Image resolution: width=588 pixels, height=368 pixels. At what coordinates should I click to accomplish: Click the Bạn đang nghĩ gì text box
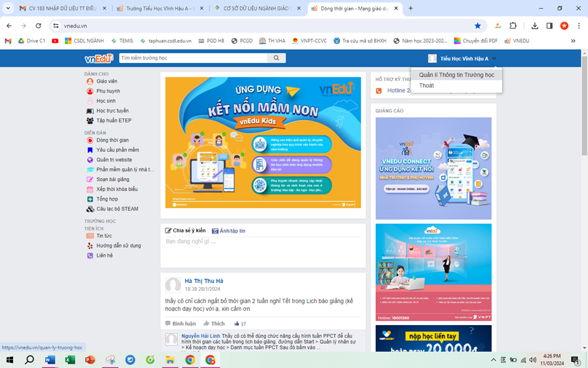coord(263,252)
